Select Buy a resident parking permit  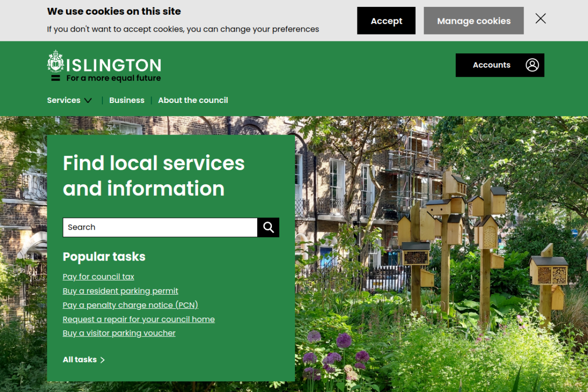(120, 291)
